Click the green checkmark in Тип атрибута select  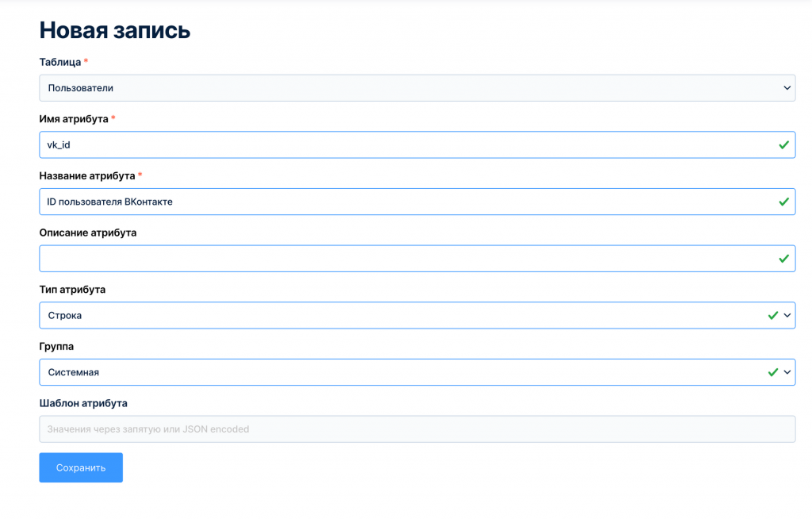(773, 315)
